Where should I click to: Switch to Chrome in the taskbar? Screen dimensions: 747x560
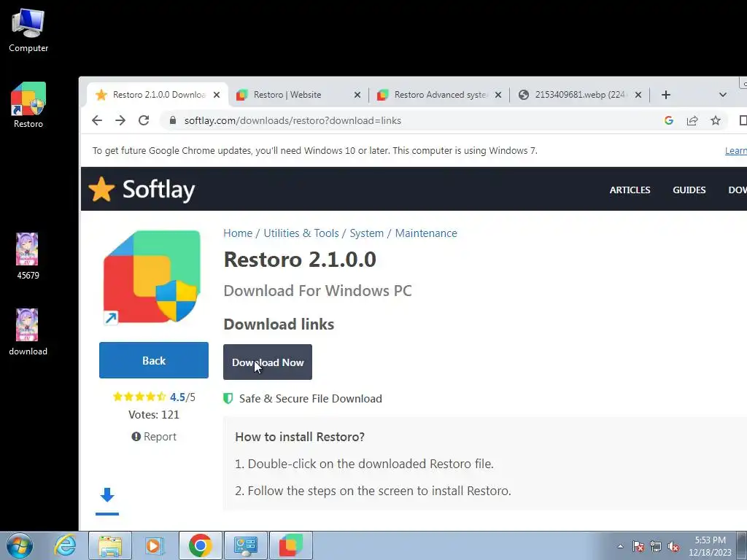point(200,545)
